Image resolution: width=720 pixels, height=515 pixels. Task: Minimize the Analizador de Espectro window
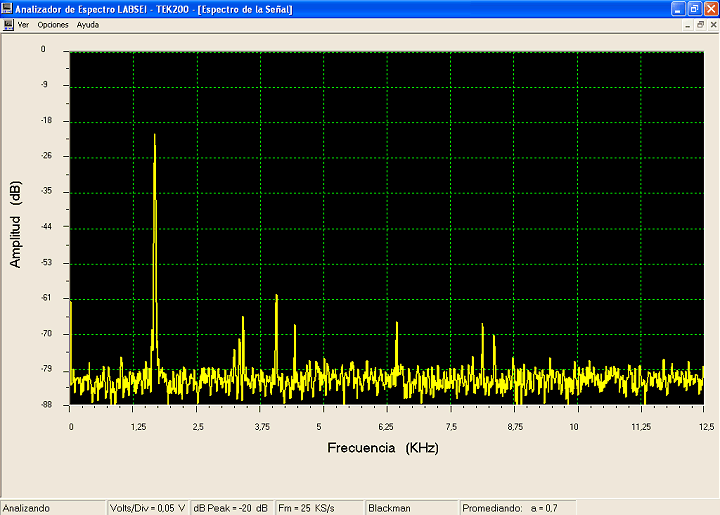678,8
